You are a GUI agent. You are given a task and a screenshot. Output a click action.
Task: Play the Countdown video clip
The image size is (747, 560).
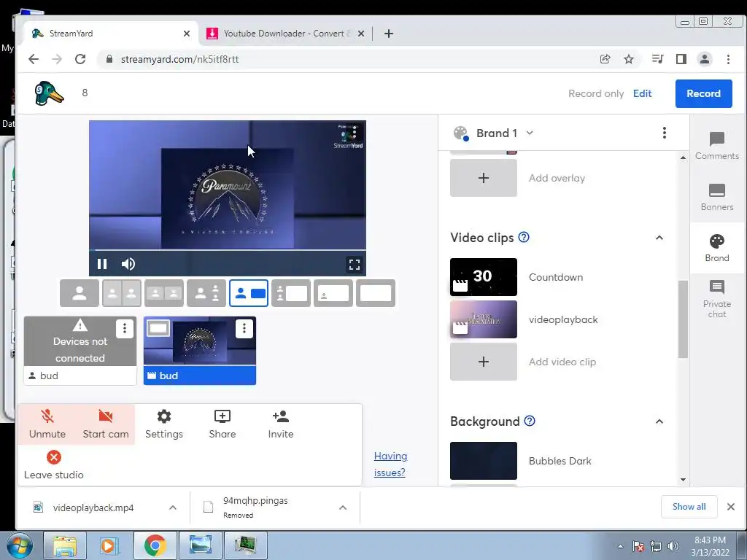(x=484, y=277)
